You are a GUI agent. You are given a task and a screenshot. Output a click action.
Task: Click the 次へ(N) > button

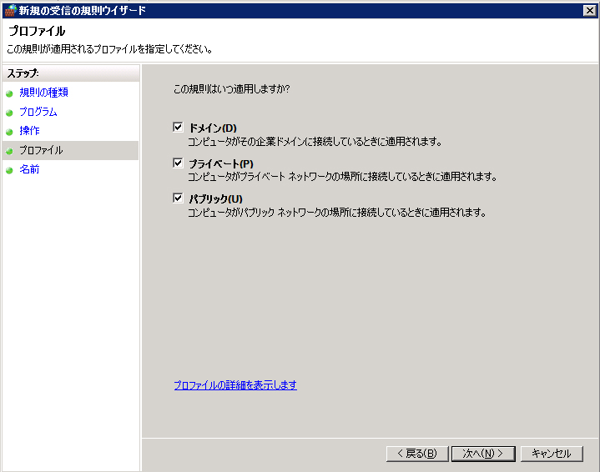pos(483,454)
